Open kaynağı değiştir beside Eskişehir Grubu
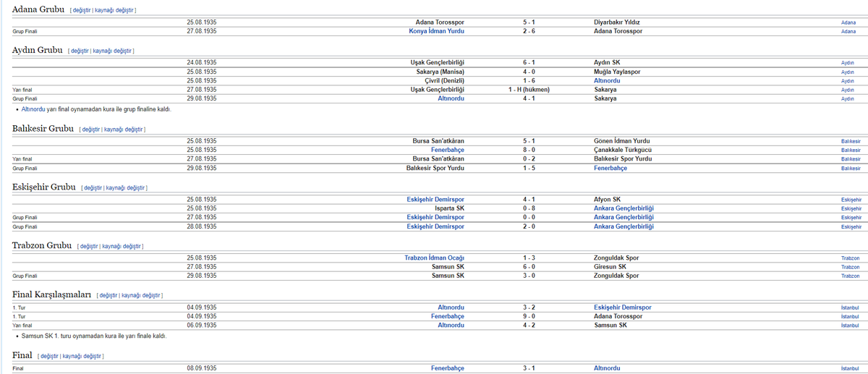The height and width of the screenshot is (374, 868). [x=125, y=187]
